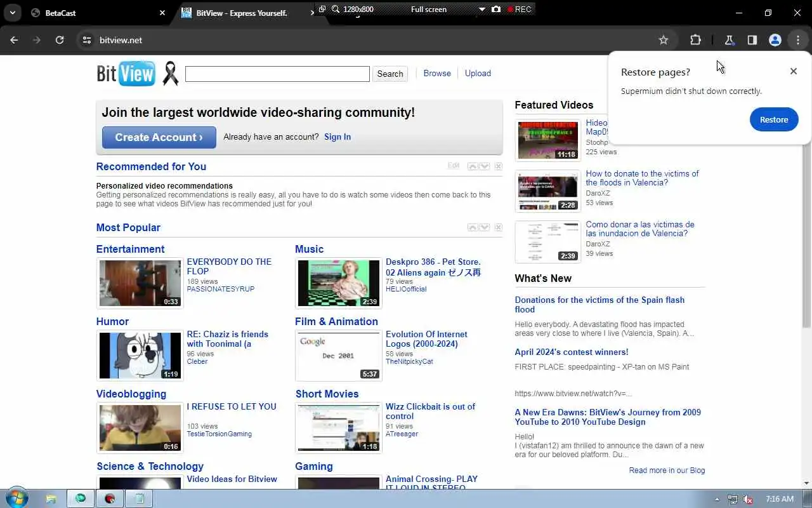Viewport: 812px width, 508px height.
Task: Click the black ribbon icon beside logo
Action: 170,73
